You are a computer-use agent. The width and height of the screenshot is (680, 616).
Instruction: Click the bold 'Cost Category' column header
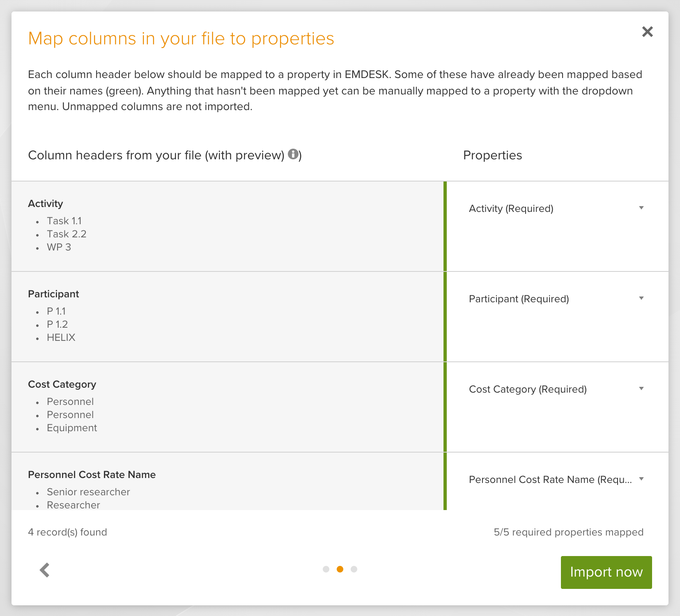(62, 384)
